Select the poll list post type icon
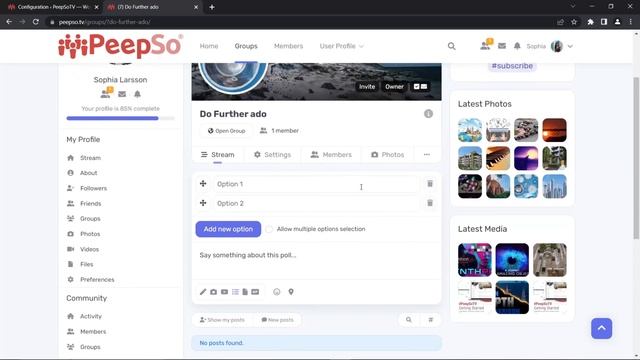Image resolution: width=640 pixels, height=360 pixels. point(235,292)
